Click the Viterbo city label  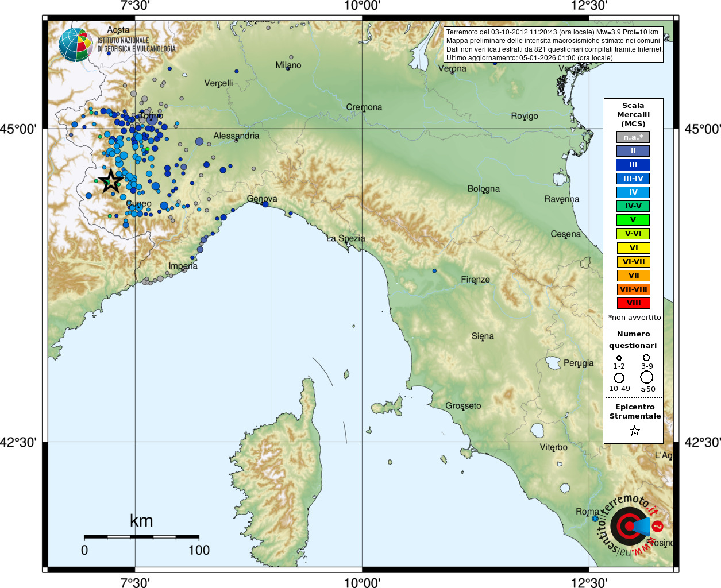coord(554,447)
